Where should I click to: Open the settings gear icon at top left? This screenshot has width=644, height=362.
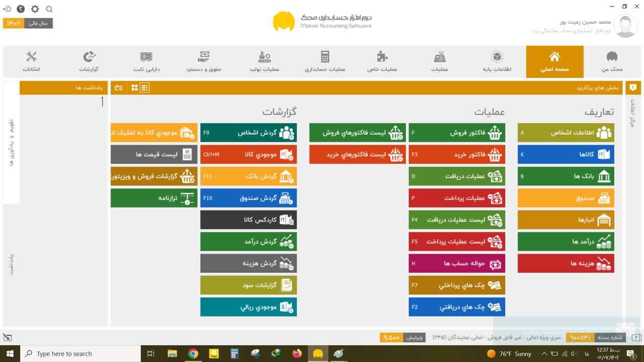pyautogui.click(x=35, y=9)
